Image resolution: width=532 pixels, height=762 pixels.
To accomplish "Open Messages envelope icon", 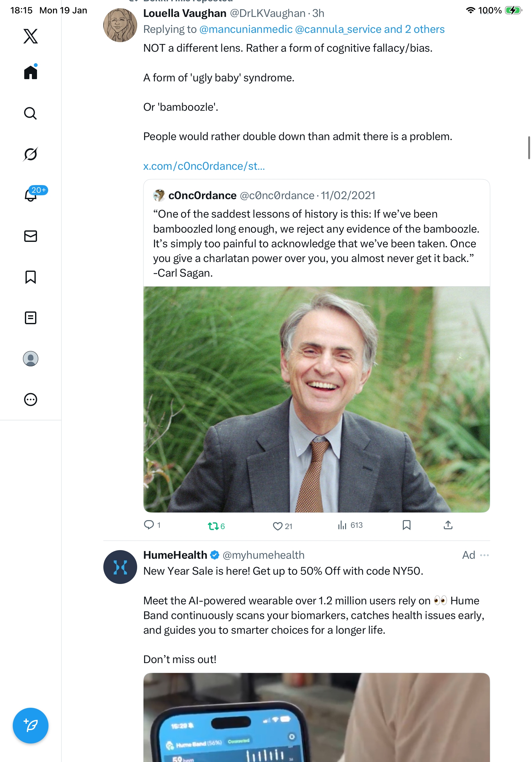I will tap(31, 236).
